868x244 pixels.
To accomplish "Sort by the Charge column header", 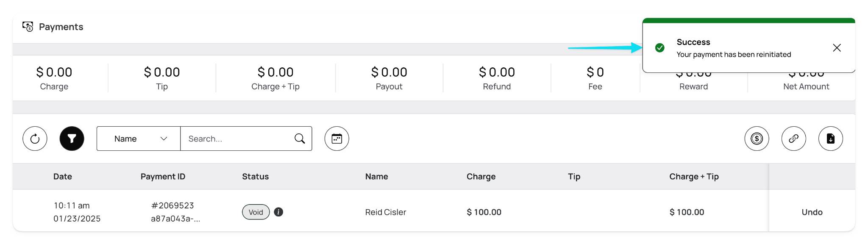I will click(x=481, y=177).
